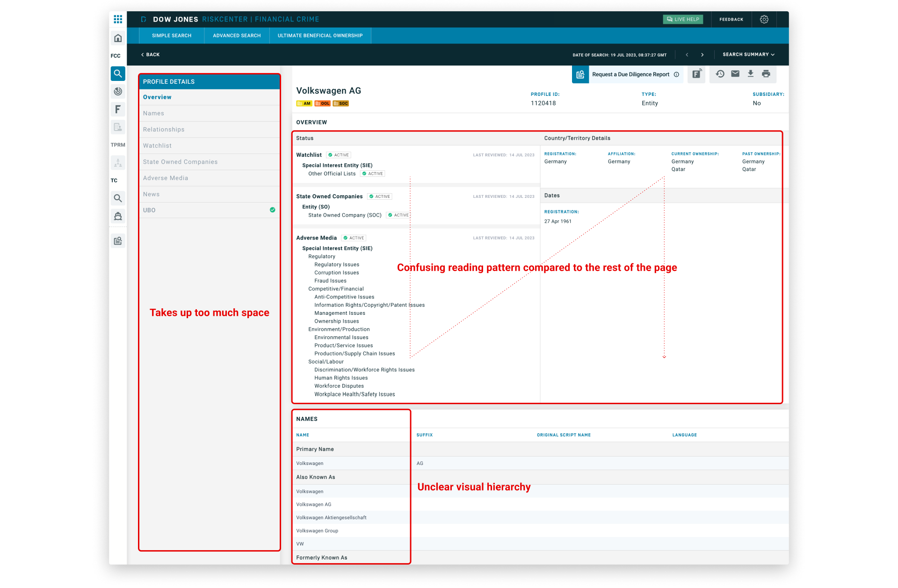
Task: Click the Original Script Name column header
Action: (x=564, y=435)
